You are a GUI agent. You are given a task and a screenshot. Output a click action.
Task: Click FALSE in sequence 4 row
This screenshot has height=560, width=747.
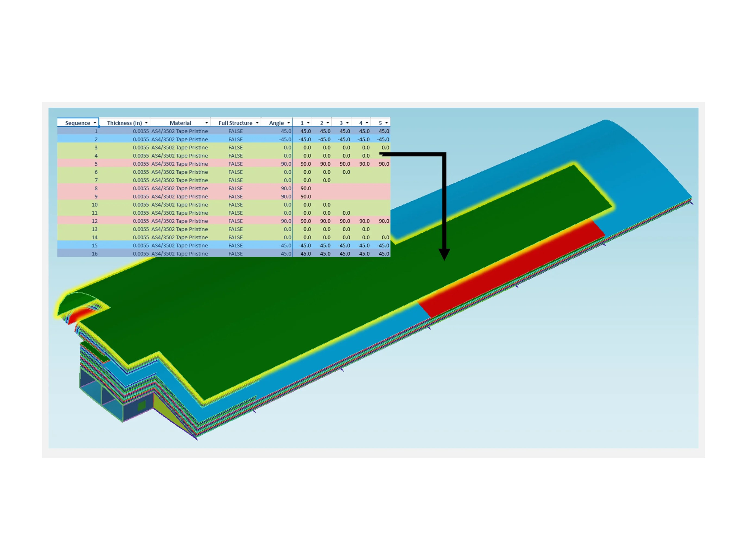(236, 156)
